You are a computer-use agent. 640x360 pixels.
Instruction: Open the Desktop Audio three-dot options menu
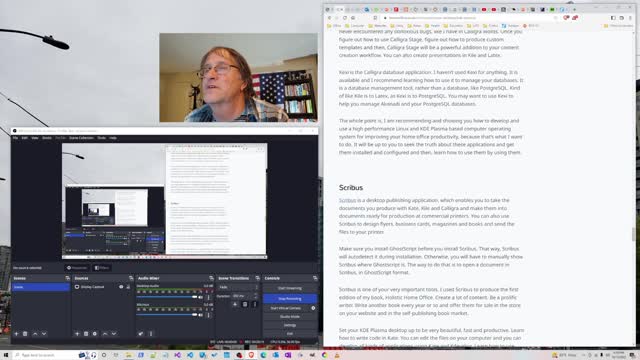209,297
